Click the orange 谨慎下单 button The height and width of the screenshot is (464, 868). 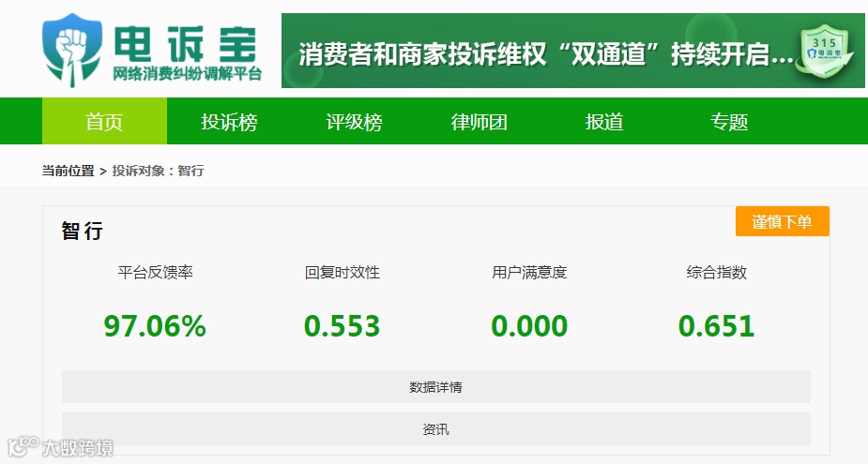[x=783, y=221]
